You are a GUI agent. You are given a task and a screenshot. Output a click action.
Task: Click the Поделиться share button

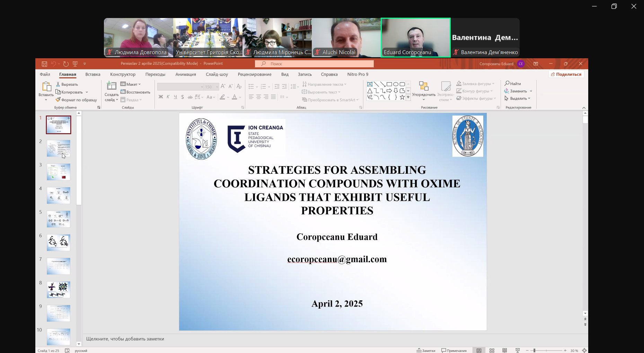pos(566,74)
